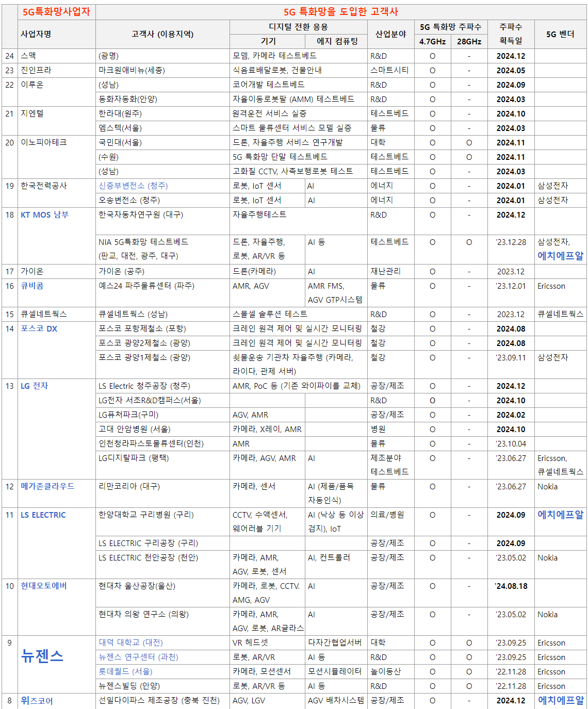Click the 한라대(원주) customer cell

(x=162, y=113)
